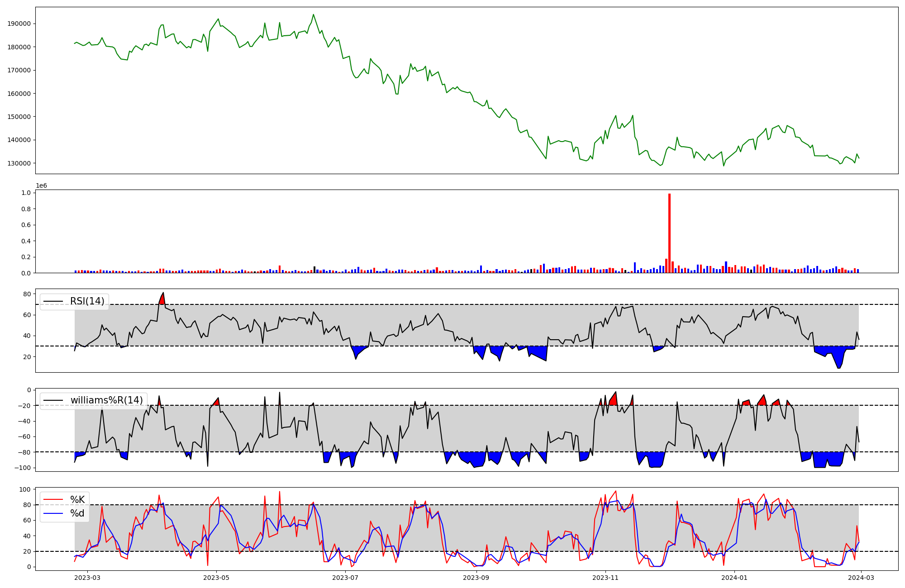Click the williams%R(14) legend label

pos(106,400)
